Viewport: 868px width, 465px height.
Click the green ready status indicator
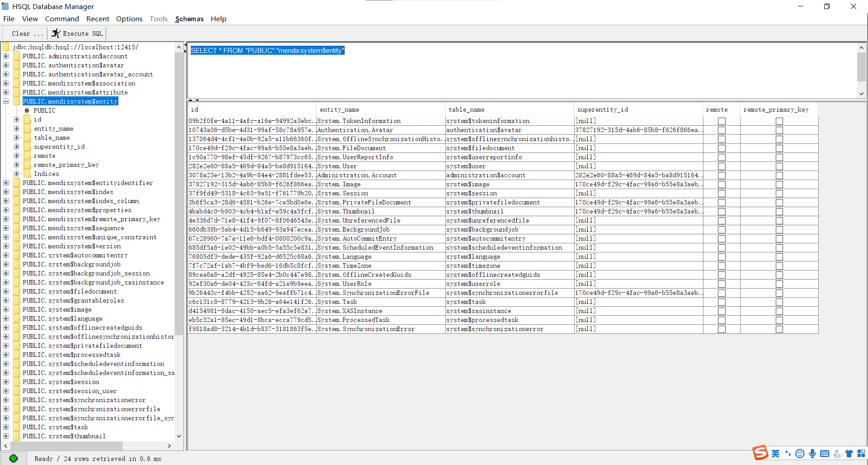[14, 458]
